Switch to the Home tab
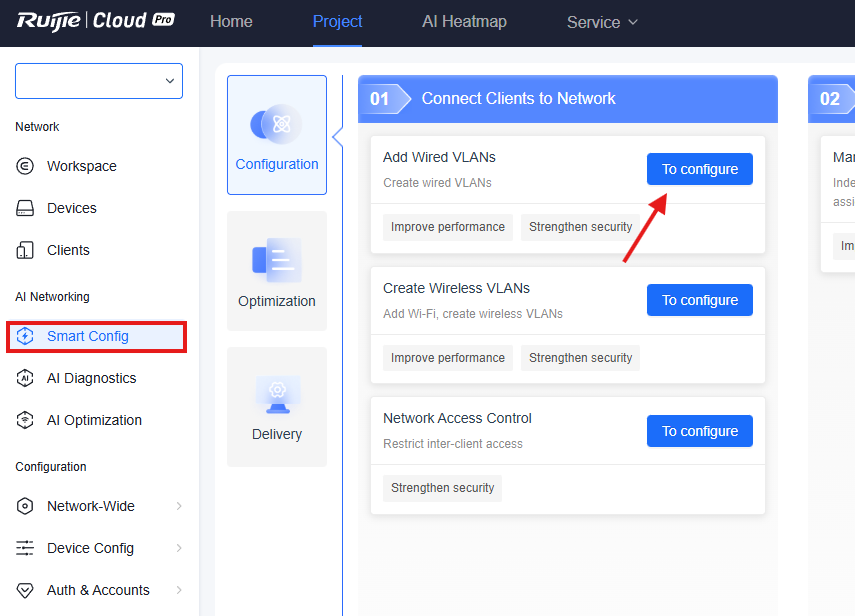The image size is (855, 616). (x=231, y=22)
